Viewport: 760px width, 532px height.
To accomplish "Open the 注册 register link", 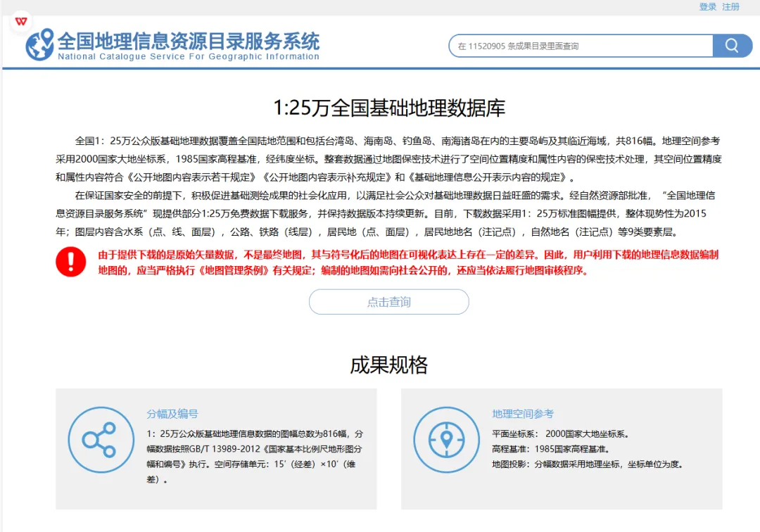I will [730, 7].
